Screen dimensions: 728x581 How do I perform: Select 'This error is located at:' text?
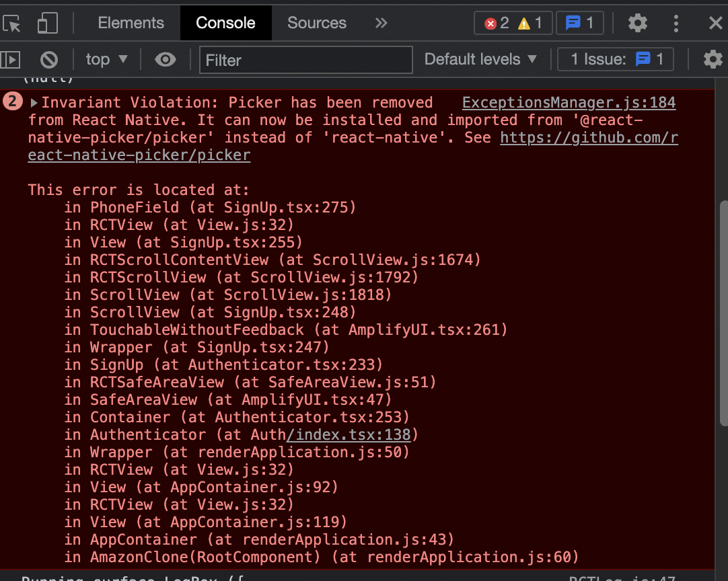click(x=139, y=190)
